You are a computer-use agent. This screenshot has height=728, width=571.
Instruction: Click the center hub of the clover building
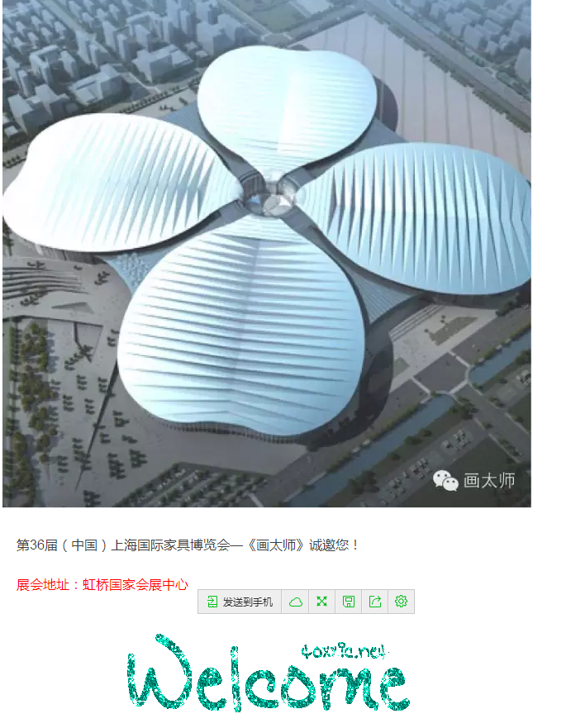(x=272, y=197)
